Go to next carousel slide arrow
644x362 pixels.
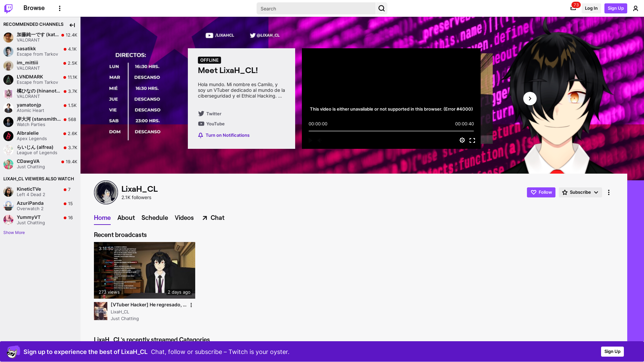pyautogui.click(x=530, y=99)
